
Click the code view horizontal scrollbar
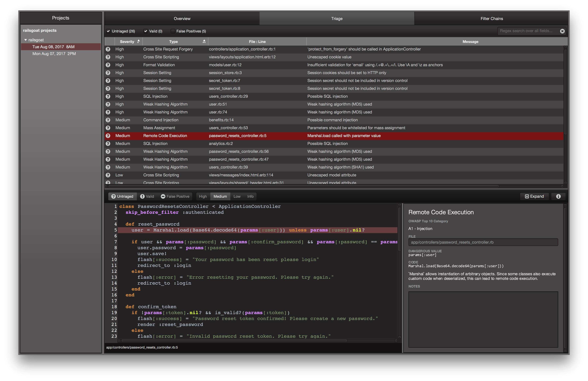[x=234, y=341]
